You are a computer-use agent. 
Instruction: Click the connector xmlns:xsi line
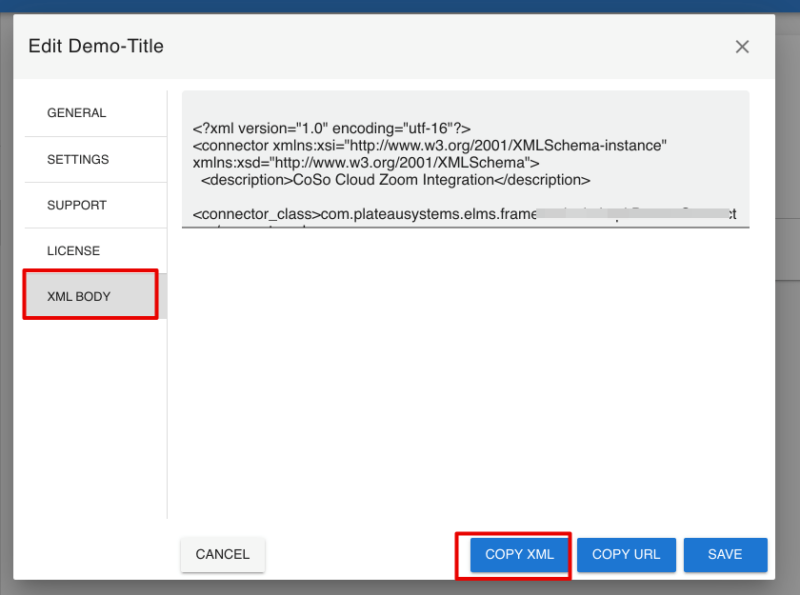[x=430, y=146]
